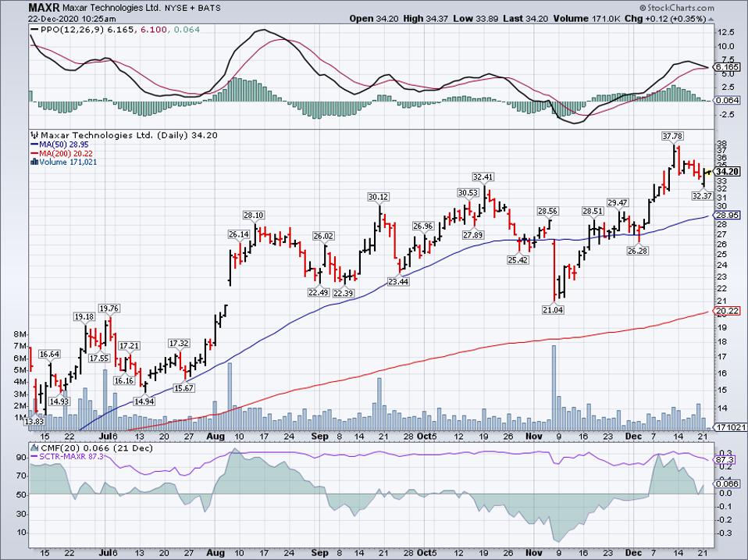748x560 pixels.
Task: Click the 28.95 MA(50) axis tag
Action: pos(727,216)
